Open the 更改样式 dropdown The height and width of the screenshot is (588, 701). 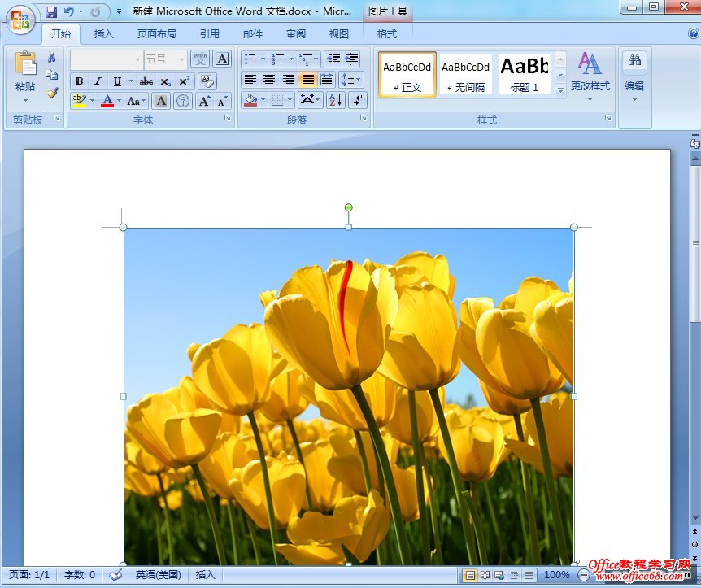[x=590, y=77]
